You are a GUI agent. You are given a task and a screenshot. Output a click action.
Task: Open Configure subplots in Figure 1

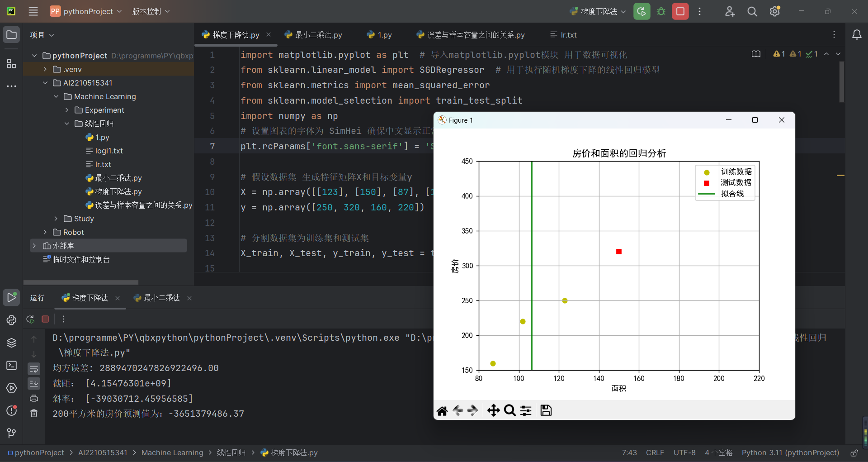pyautogui.click(x=526, y=410)
